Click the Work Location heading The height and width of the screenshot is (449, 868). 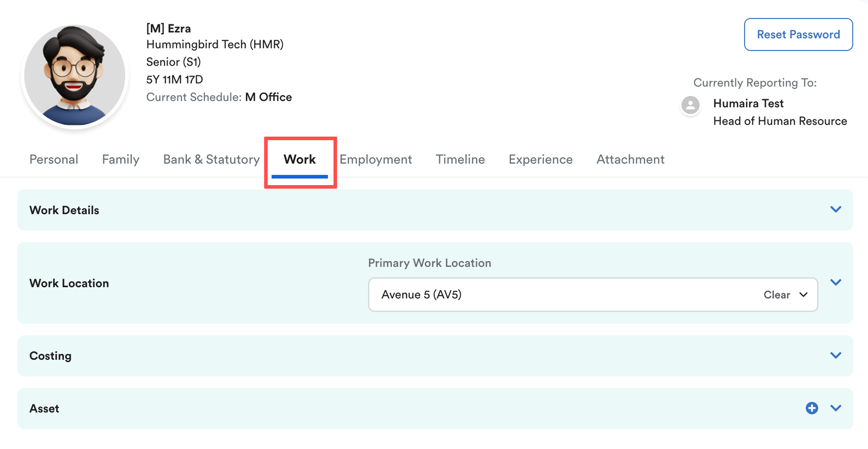point(69,283)
